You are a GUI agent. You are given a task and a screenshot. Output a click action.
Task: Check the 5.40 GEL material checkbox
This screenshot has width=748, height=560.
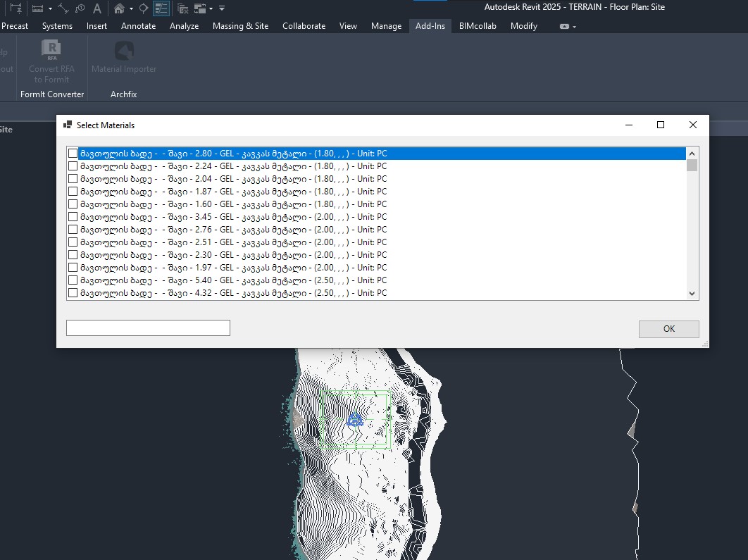(73, 280)
